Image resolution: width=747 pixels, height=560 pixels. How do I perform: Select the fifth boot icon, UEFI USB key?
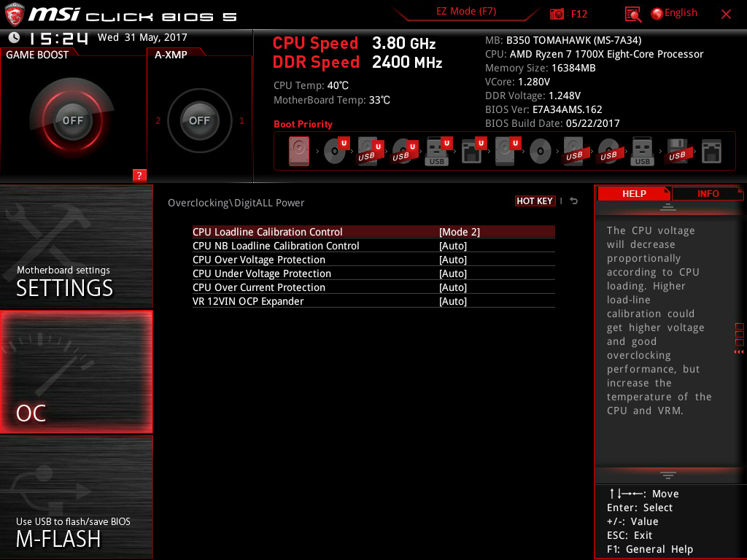(x=438, y=152)
